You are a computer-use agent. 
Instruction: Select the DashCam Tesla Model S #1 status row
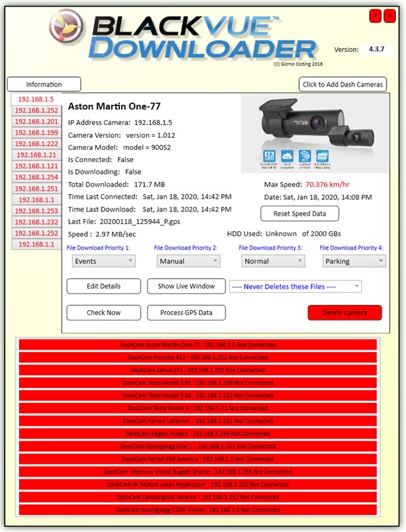pos(198,383)
